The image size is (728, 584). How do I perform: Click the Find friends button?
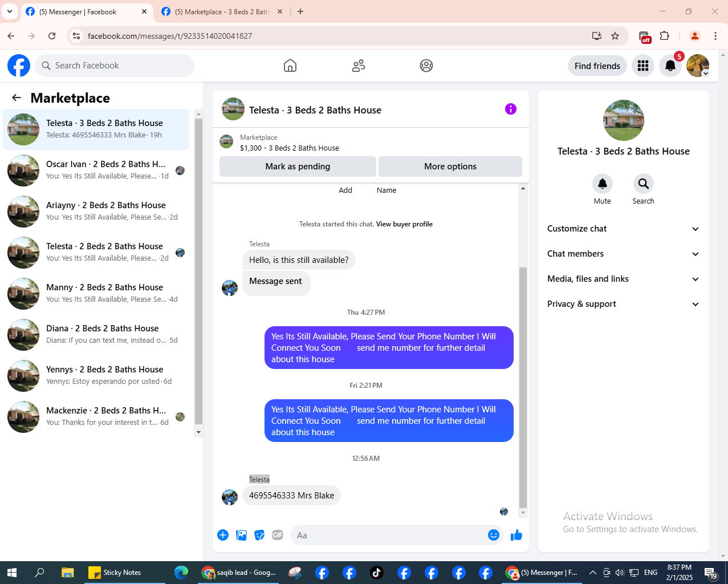597,66
